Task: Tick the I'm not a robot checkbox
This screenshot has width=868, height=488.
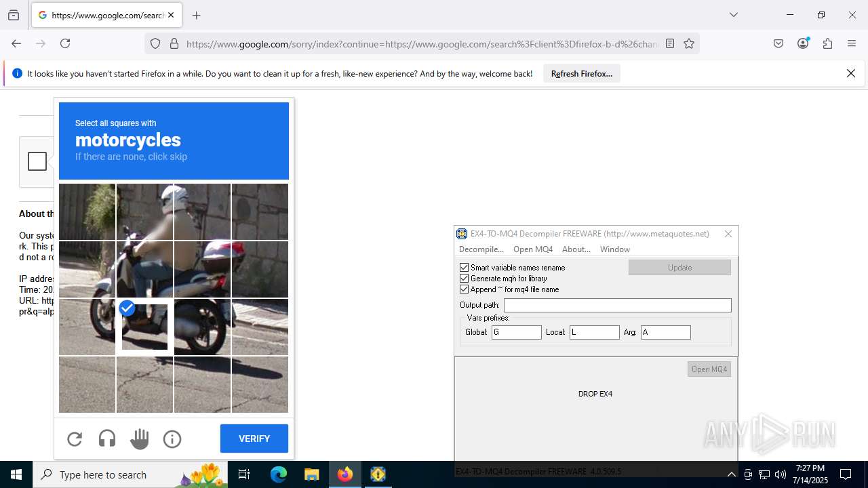Action: 37,161
